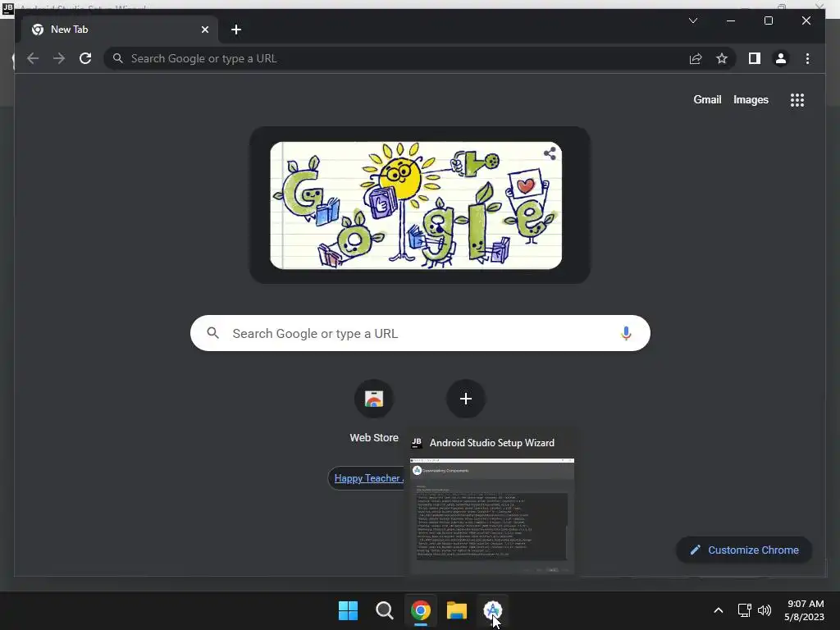Click the Android Studio Setup Wizard preview title
The image size is (840, 630).
(492, 443)
